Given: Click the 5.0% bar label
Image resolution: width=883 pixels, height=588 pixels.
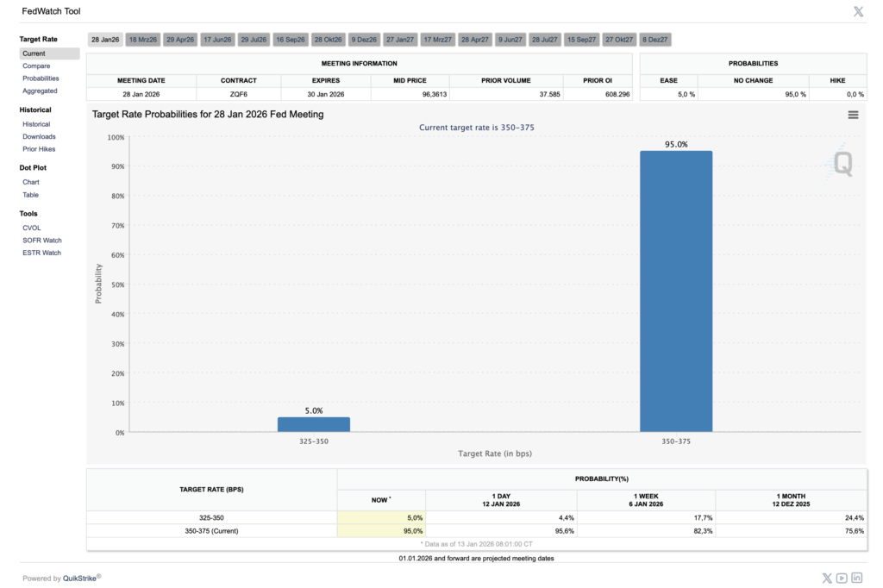Looking at the screenshot, I should 314,410.
